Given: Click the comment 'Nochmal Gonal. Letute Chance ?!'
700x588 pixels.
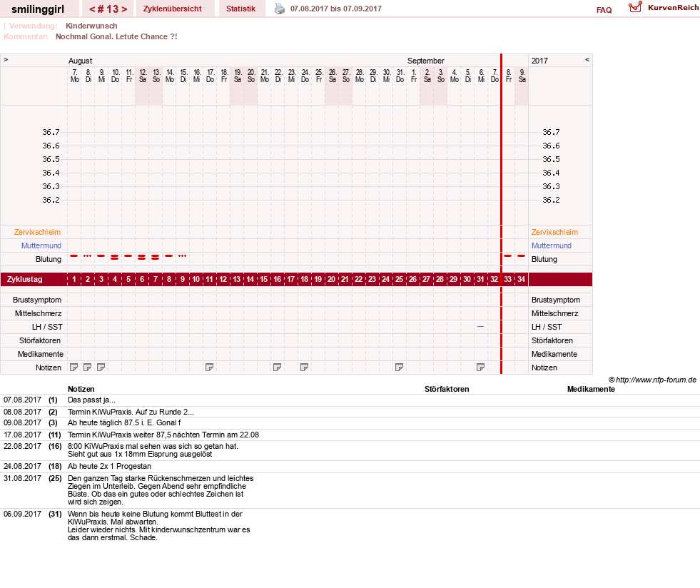Looking at the screenshot, I should point(116,36).
